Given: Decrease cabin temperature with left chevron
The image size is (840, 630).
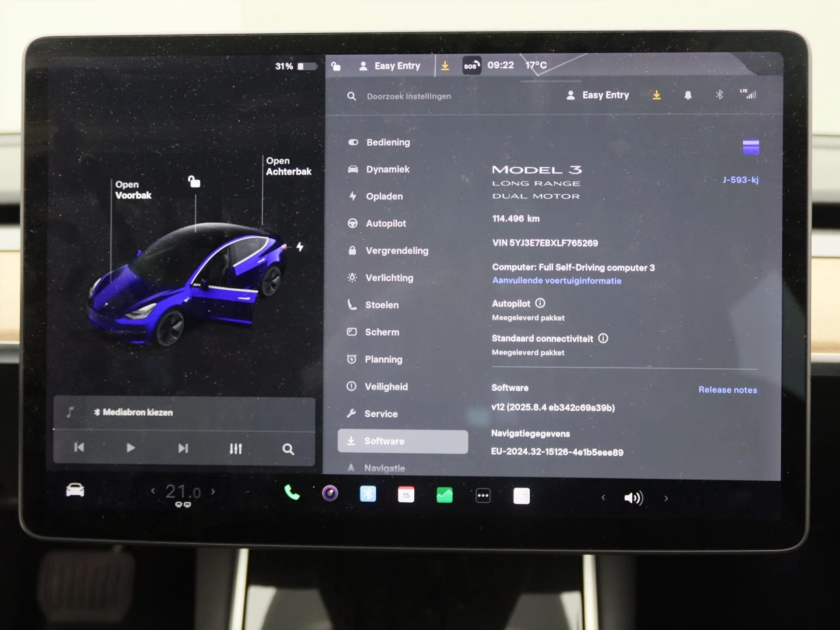Looking at the screenshot, I should [153, 491].
